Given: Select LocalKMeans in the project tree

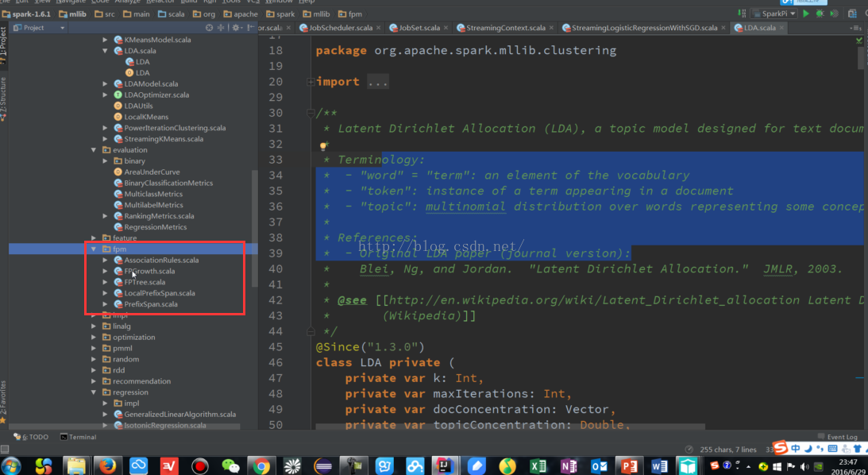Looking at the screenshot, I should 145,117.
